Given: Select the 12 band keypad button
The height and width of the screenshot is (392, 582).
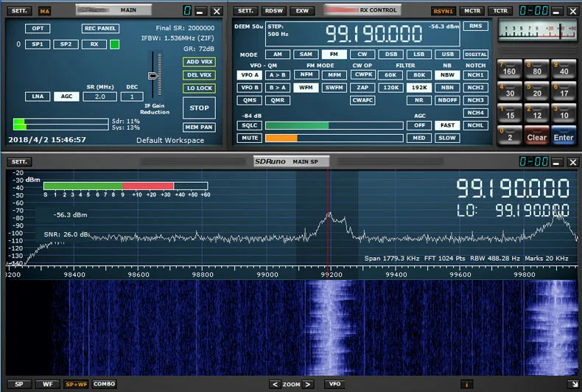Looking at the screenshot, I should [537, 113].
